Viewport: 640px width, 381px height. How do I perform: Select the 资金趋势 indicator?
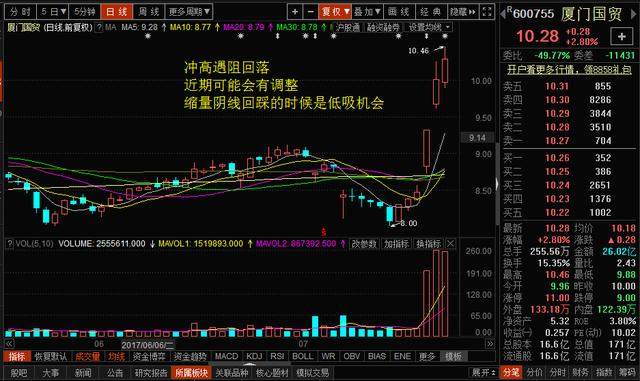point(190,356)
